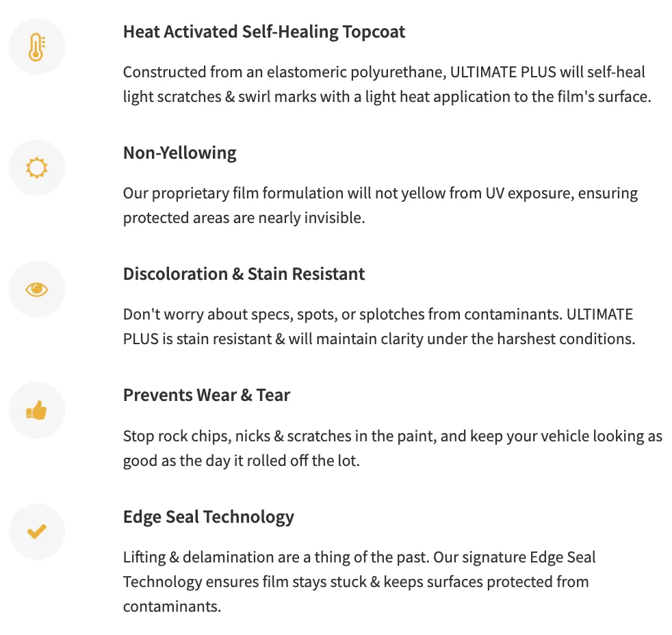
Task: Click the thermometer heat icon
Action: (37, 47)
